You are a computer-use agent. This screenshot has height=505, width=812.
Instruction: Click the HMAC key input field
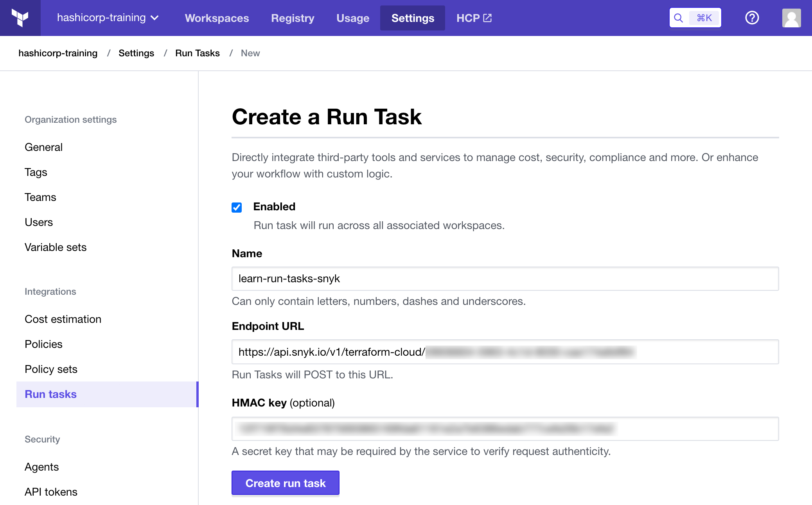pos(505,429)
